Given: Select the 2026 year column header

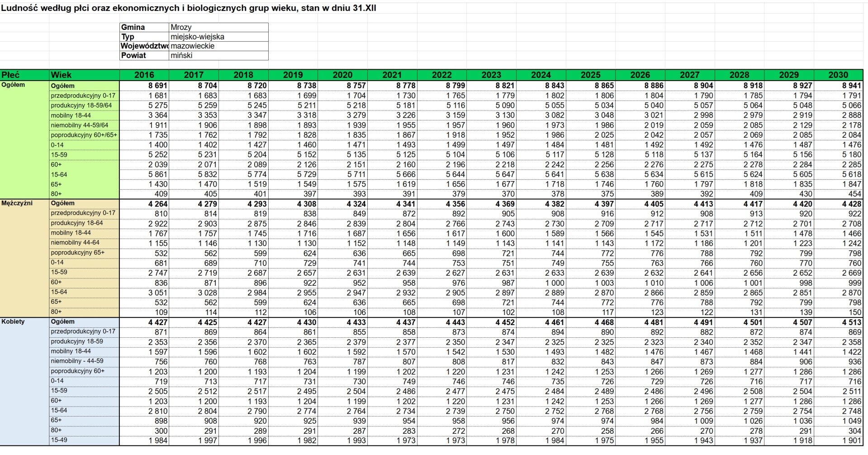Looking at the screenshot, I should [640, 75].
